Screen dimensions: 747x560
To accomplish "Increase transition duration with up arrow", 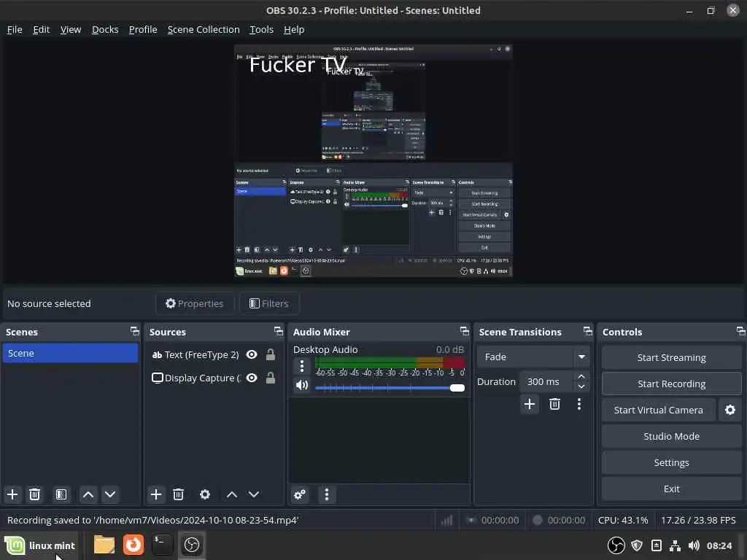I will click(x=581, y=377).
